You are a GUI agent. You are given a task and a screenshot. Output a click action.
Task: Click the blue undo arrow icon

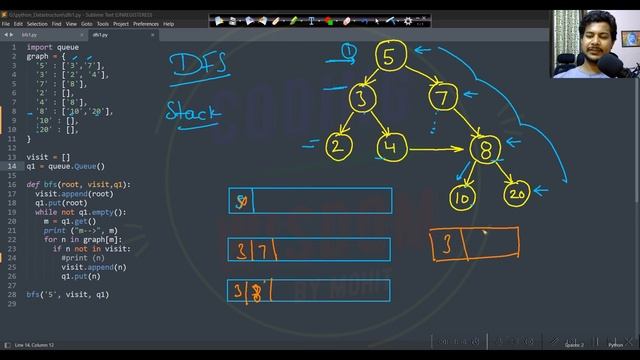click(x=364, y=21)
